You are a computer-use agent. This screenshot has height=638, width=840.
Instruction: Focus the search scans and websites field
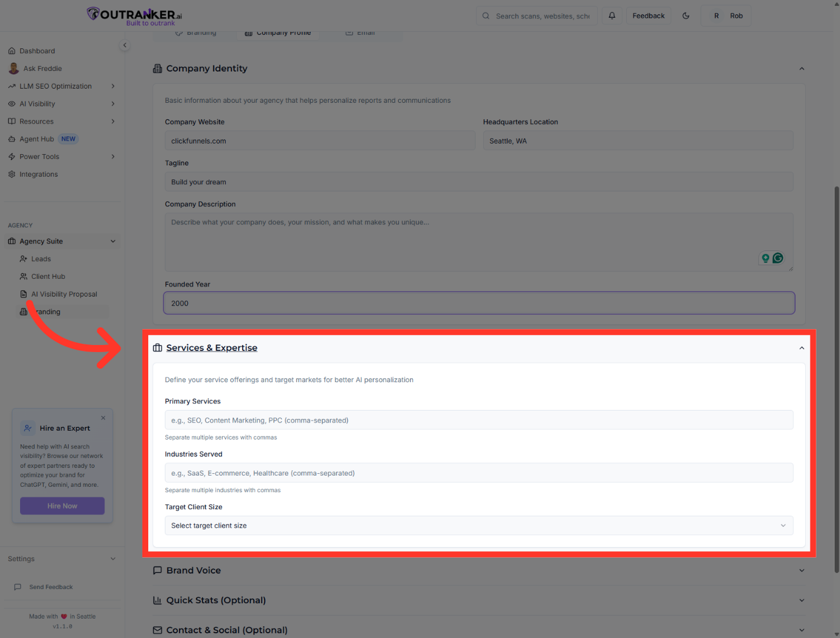coord(537,16)
